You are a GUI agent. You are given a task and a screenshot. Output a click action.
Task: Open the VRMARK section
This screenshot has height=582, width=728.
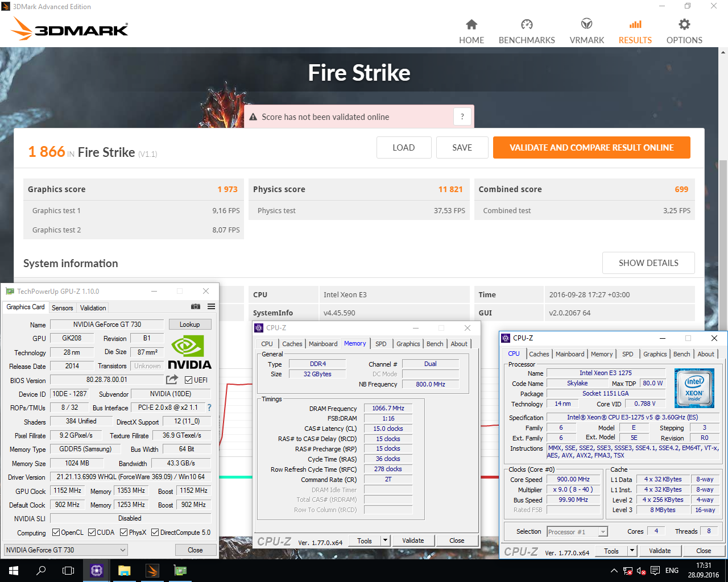[587, 32]
